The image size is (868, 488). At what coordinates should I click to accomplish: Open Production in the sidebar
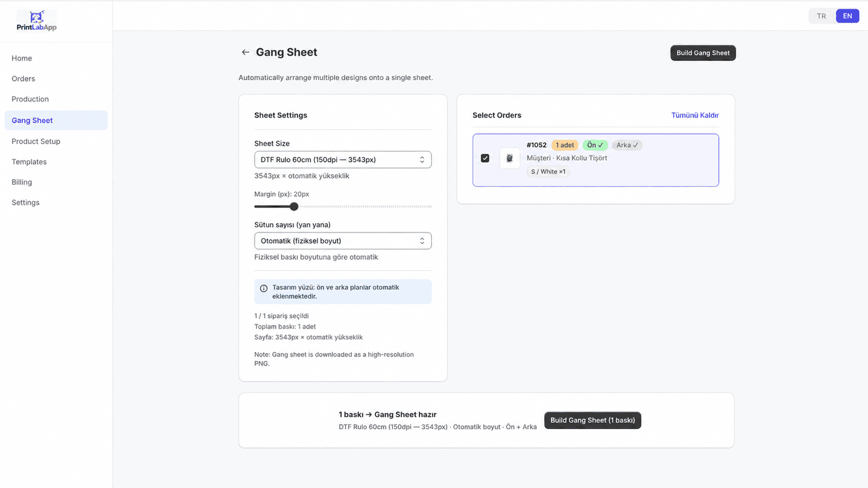point(30,99)
